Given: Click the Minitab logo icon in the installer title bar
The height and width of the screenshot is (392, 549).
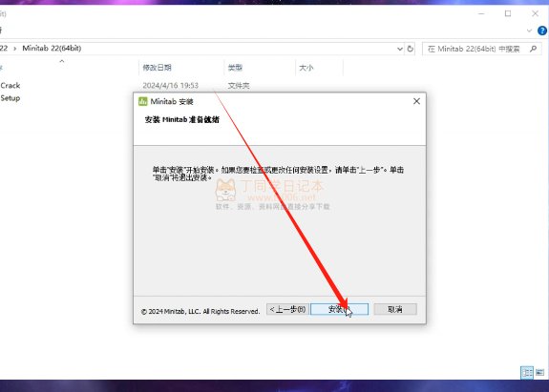Looking at the screenshot, I should coord(143,101).
